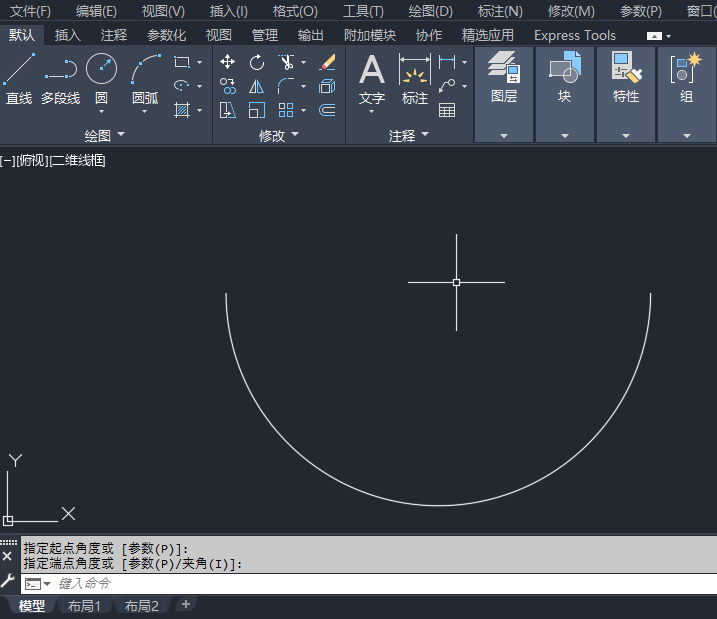Click the Table insert icon

pos(447,110)
